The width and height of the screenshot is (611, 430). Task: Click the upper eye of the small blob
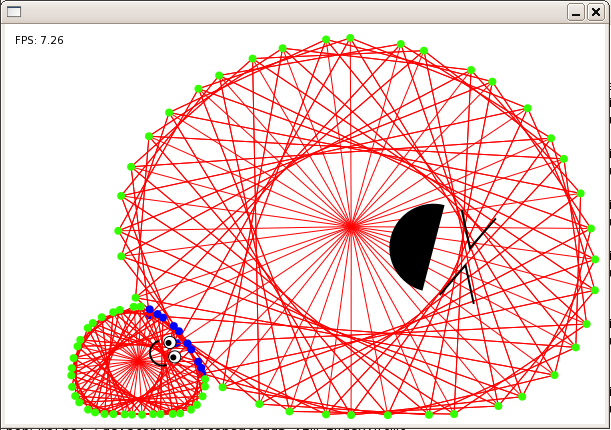pyautogui.click(x=170, y=342)
